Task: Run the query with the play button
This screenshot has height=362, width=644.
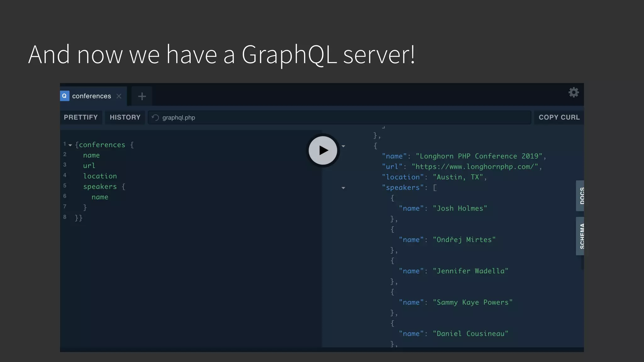Action: click(323, 150)
